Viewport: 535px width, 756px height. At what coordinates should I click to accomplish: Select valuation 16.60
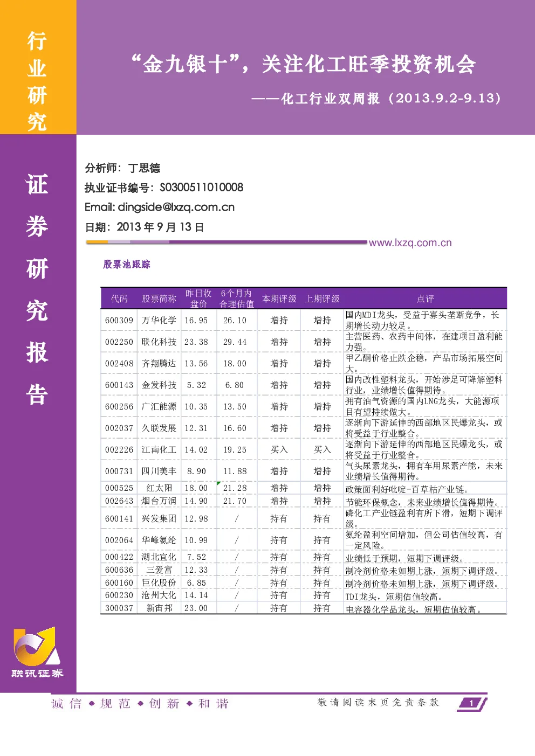tap(235, 428)
